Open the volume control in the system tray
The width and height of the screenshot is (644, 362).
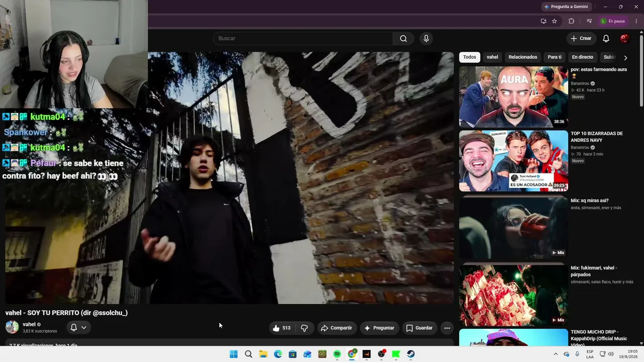611,354
